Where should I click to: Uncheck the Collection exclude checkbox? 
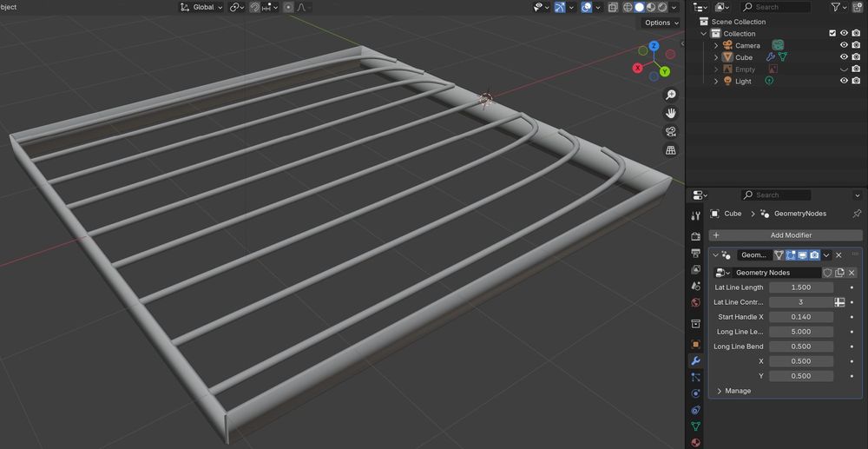pos(832,33)
